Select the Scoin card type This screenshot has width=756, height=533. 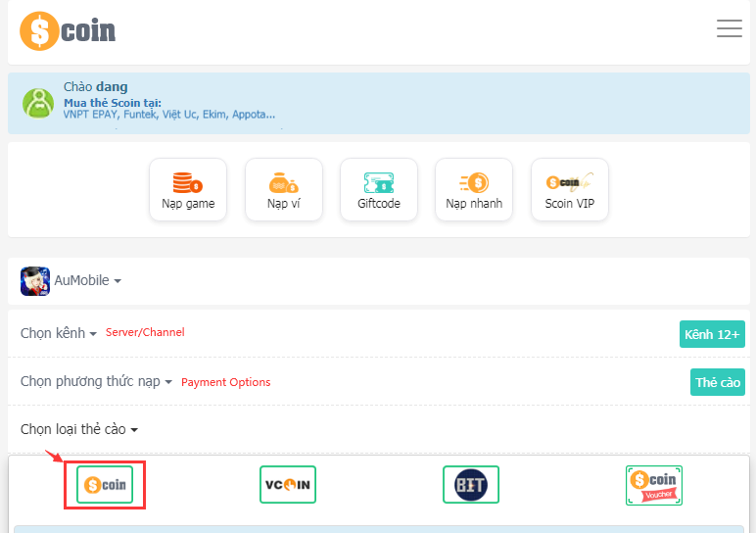(105, 485)
